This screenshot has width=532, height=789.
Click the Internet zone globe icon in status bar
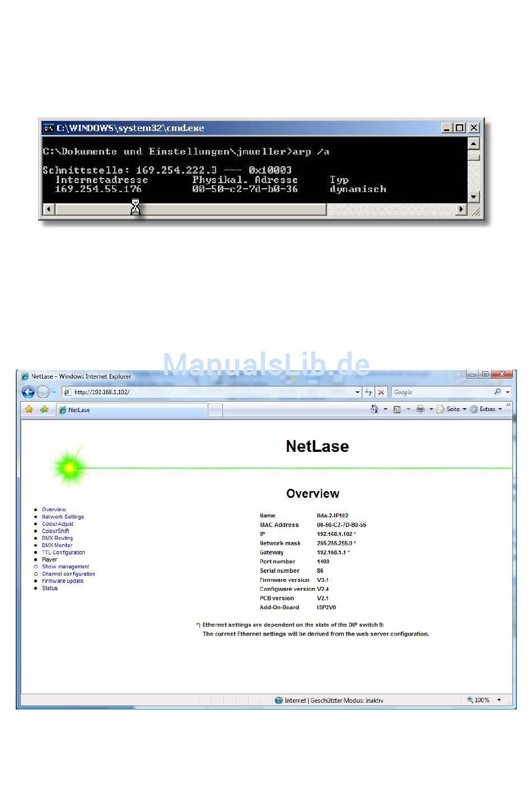279,701
